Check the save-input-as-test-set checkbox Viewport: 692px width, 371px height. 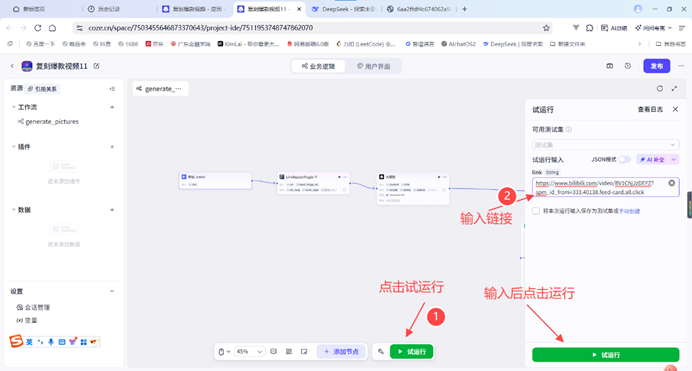(x=536, y=211)
